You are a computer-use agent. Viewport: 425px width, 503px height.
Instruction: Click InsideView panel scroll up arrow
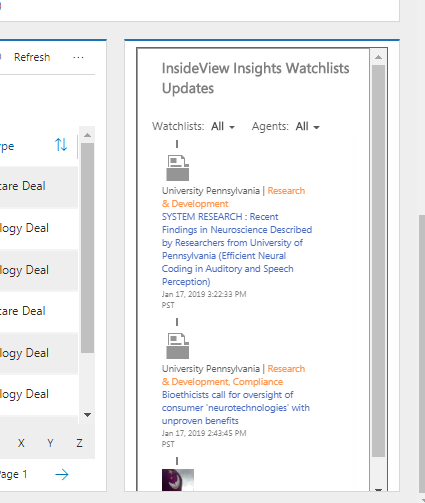(x=378, y=57)
